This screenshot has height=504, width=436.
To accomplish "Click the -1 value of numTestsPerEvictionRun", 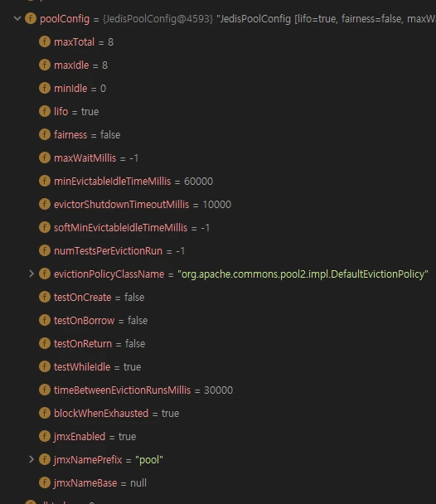I will point(180,250).
